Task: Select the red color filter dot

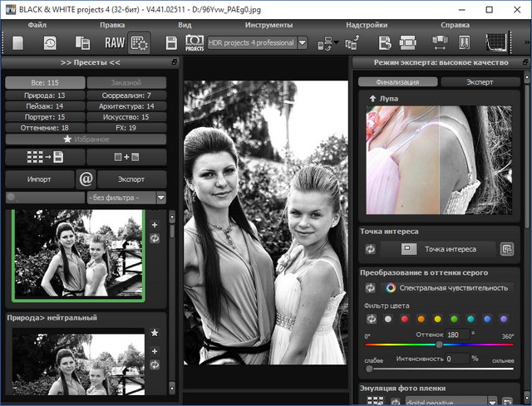Action: pyautogui.click(x=405, y=319)
